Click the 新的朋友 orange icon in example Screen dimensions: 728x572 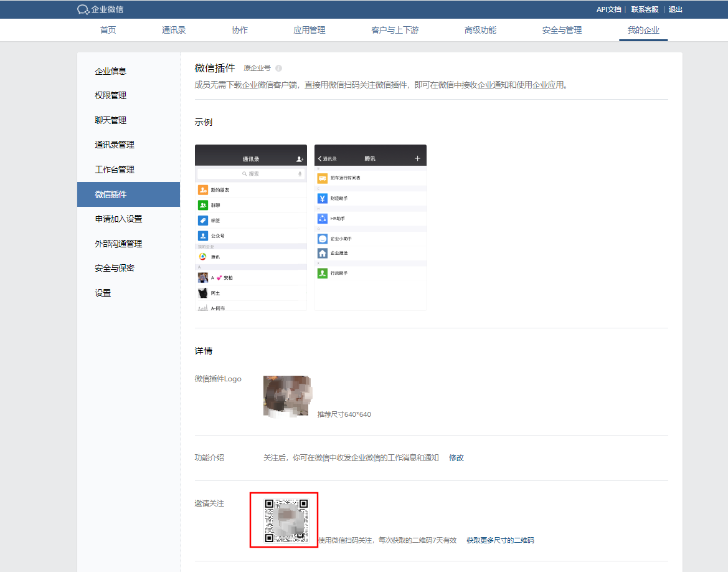pos(203,189)
